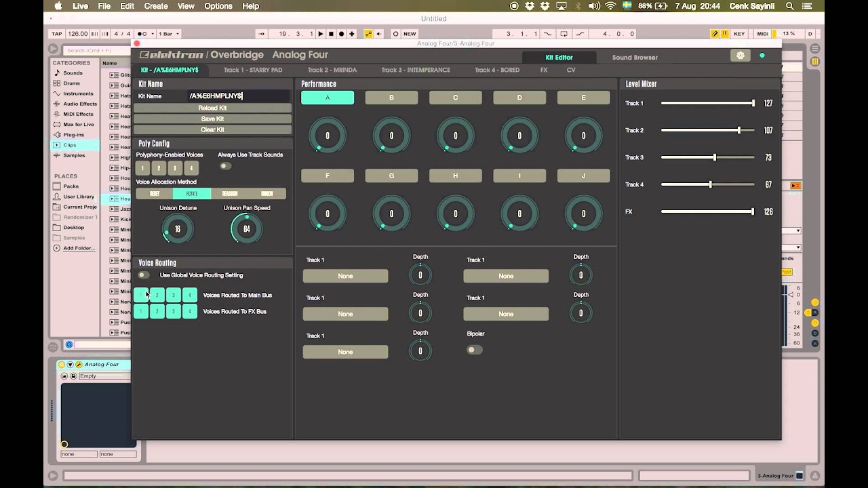Open first Track 1 None destination dropdown

(345, 276)
